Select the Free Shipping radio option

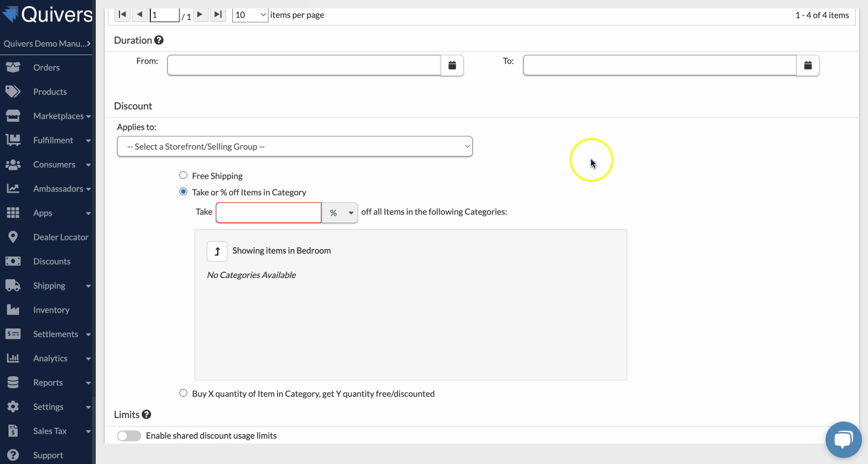[184, 176]
